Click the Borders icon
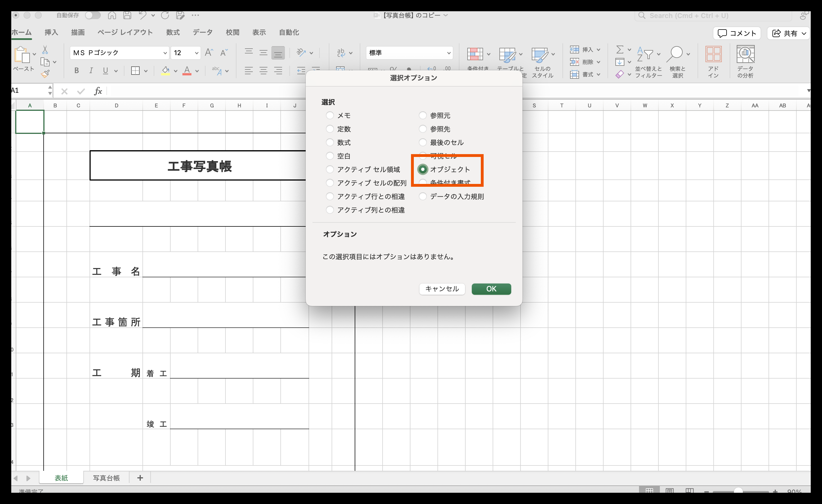 (135, 71)
